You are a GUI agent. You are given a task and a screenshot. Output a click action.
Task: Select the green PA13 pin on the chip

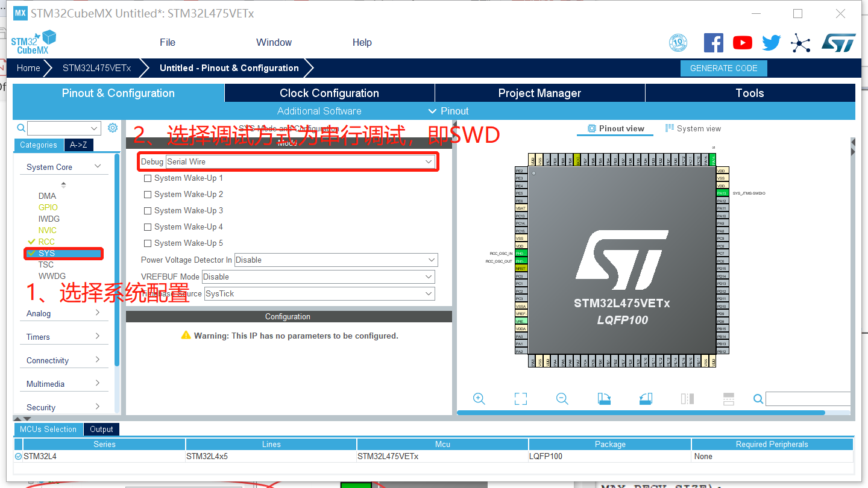click(x=722, y=193)
